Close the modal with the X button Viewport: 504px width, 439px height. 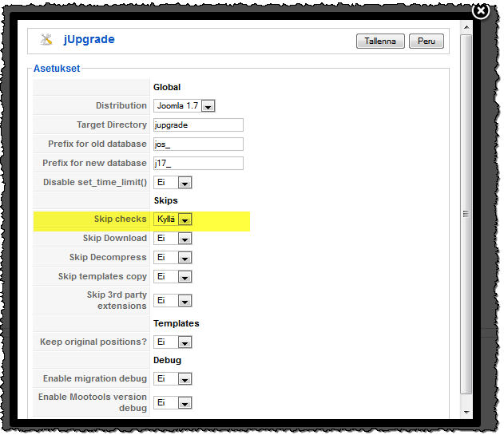pos(481,11)
